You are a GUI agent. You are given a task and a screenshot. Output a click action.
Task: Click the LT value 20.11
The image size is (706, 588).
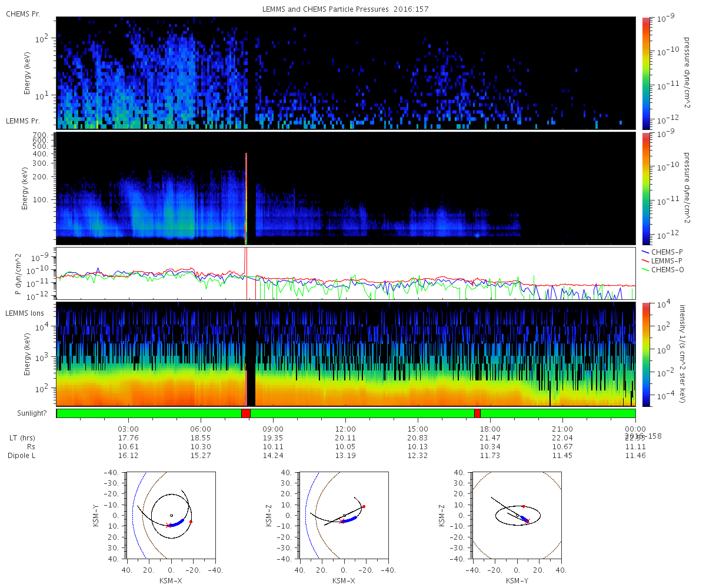click(x=345, y=438)
